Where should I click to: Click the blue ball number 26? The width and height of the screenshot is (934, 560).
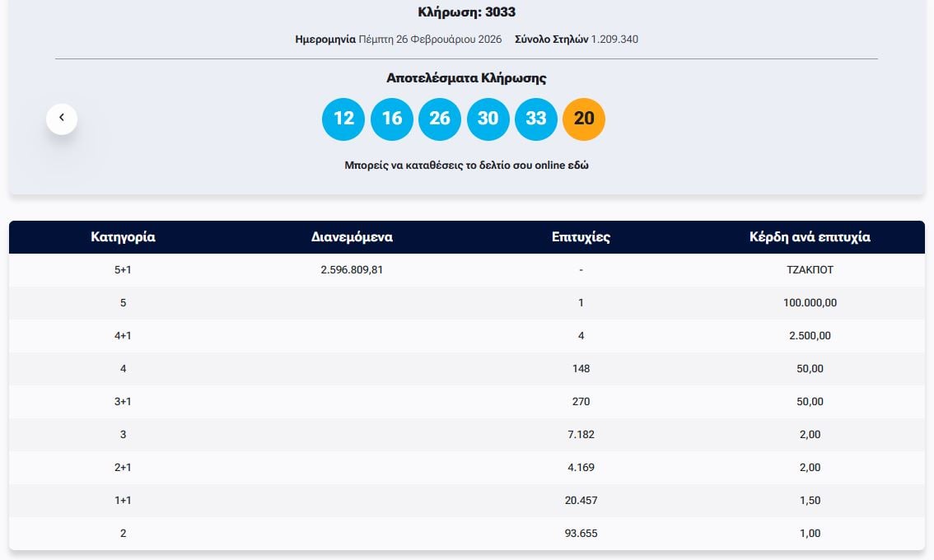tap(440, 119)
